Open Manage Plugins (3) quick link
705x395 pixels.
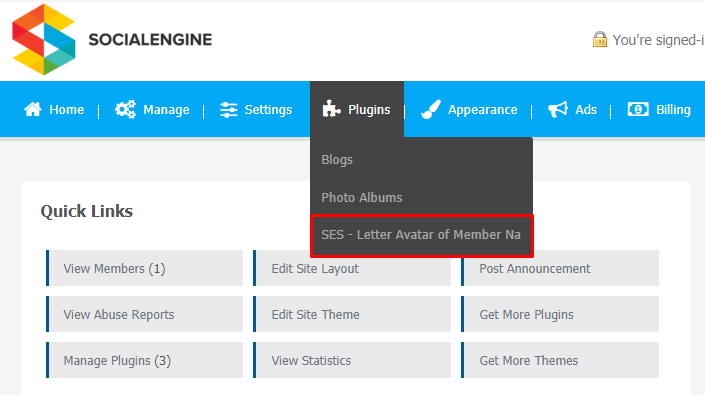(144, 360)
